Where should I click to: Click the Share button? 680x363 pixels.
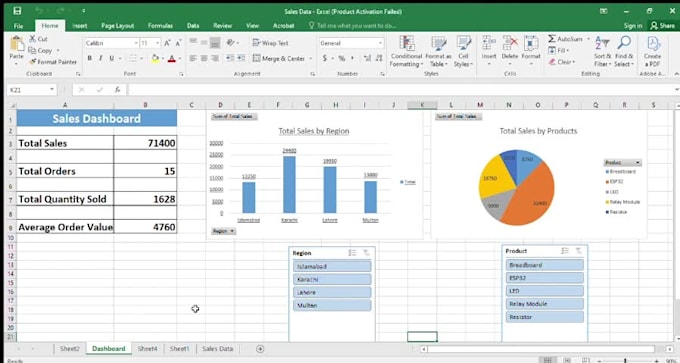coord(663,26)
